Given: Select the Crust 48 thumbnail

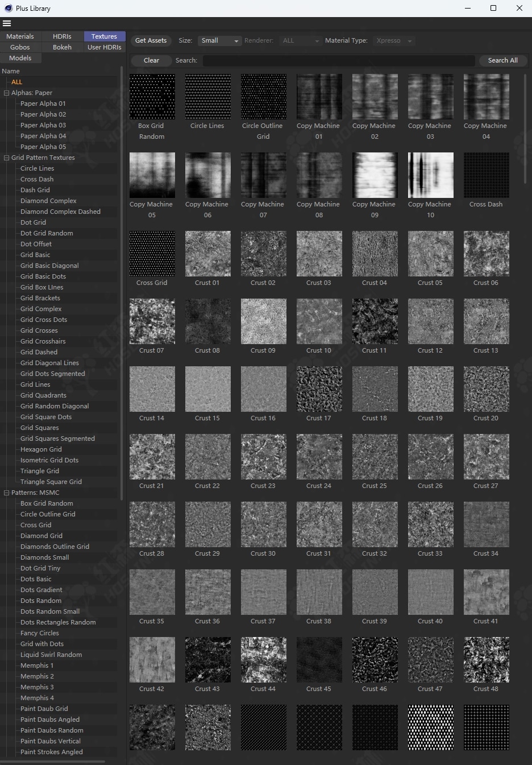Looking at the screenshot, I should (x=487, y=660).
